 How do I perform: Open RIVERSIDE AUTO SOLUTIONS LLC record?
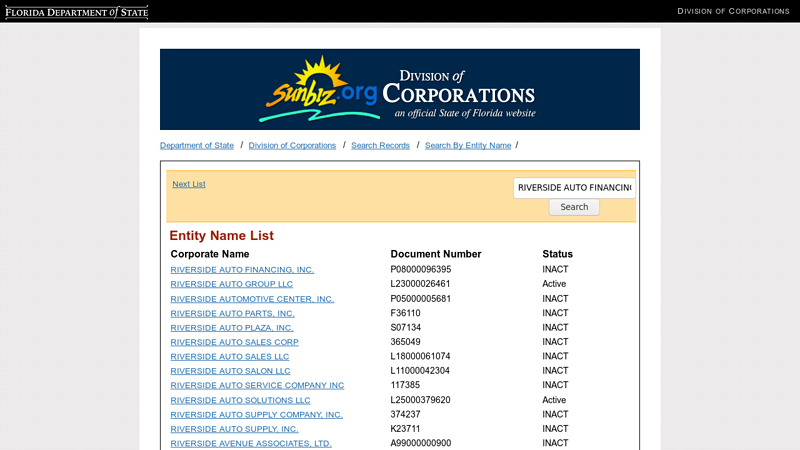(240, 400)
